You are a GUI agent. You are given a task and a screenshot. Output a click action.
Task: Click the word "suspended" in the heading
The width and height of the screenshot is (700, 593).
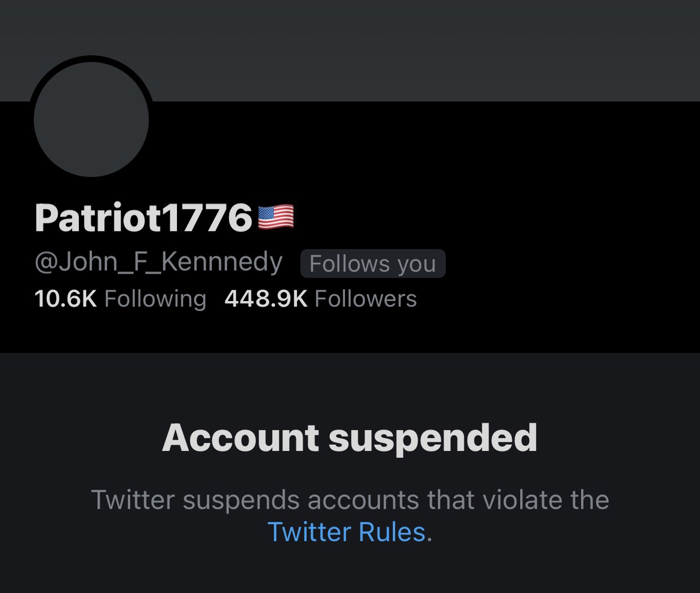(433, 438)
